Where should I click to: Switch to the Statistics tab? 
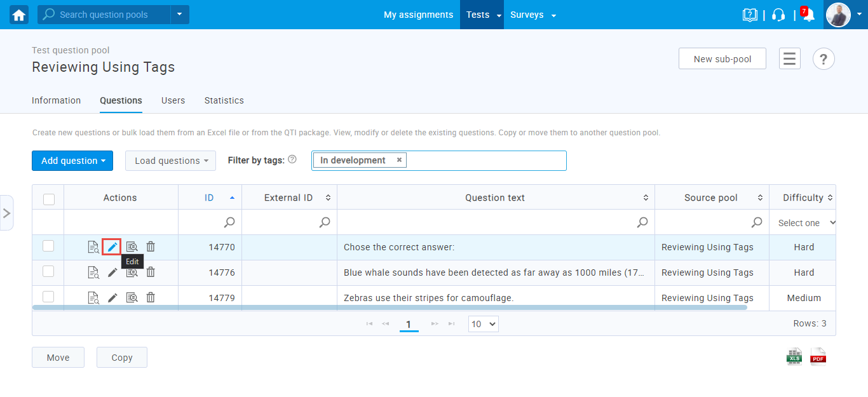pos(224,100)
